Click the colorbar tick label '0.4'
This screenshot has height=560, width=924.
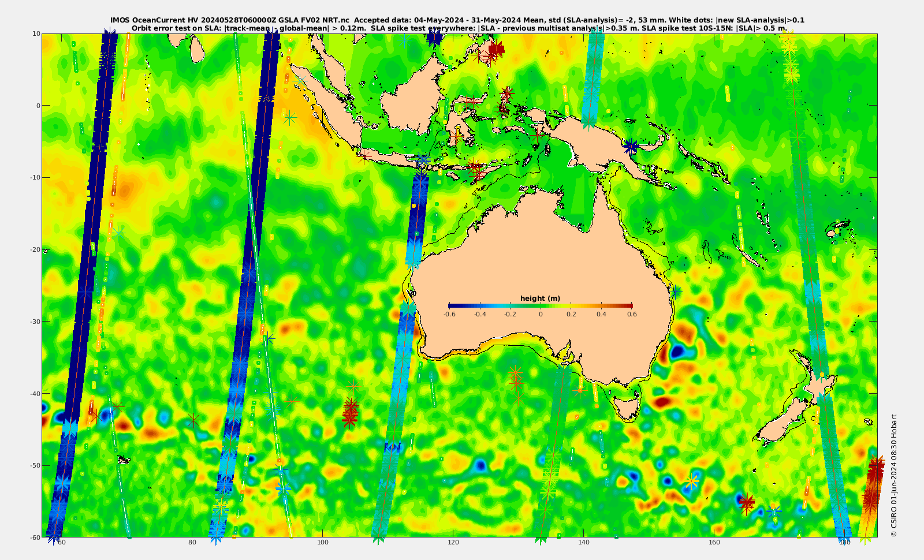pos(601,314)
